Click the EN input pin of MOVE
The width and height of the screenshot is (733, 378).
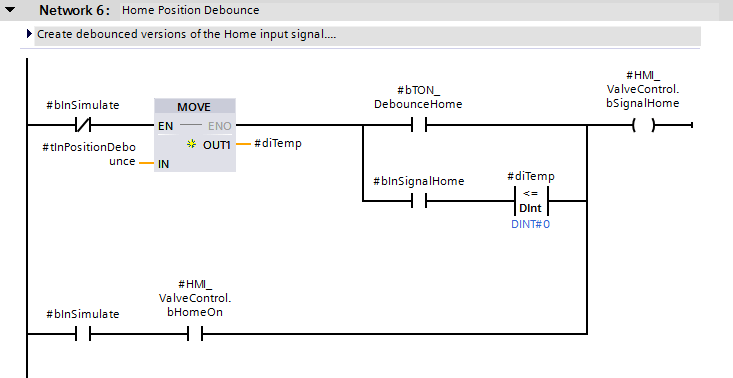165,126
